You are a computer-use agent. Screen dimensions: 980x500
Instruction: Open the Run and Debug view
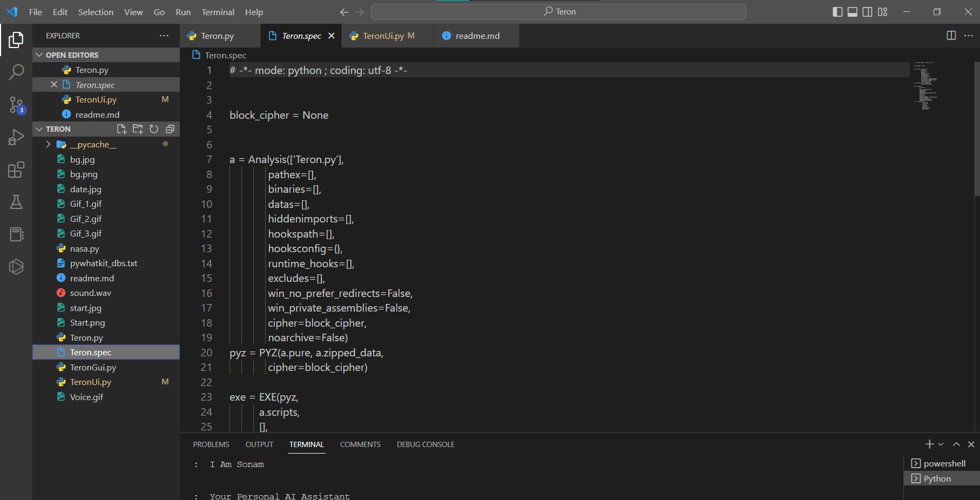pyautogui.click(x=16, y=137)
